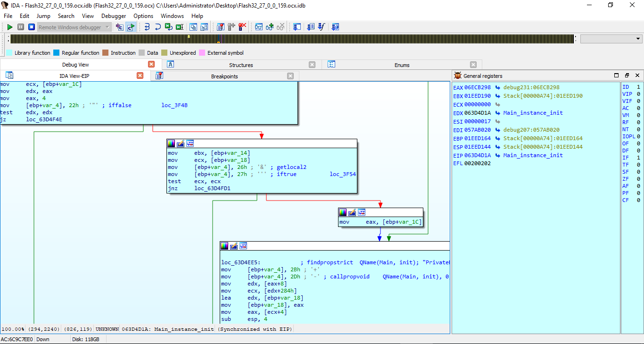644x344 pixels.
Task: Click the loc_63D4F4E jump target
Action: pos(44,120)
